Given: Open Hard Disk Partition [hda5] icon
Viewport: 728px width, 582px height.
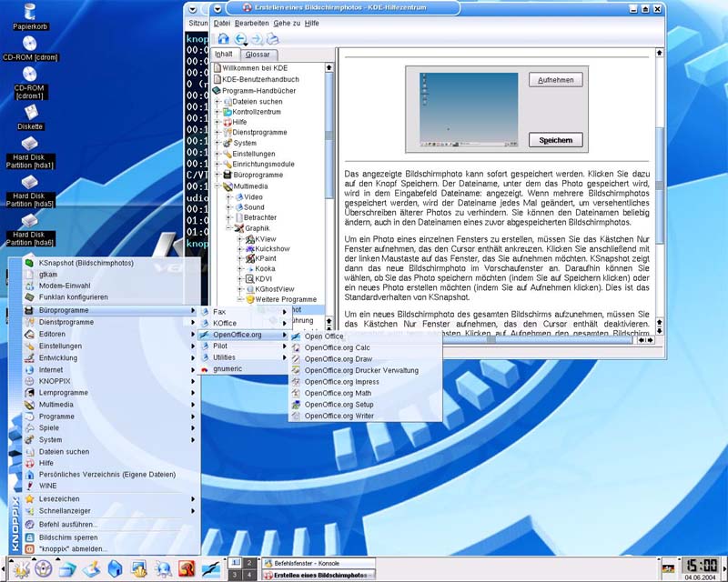Looking at the screenshot, I should click(x=29, y=191).
